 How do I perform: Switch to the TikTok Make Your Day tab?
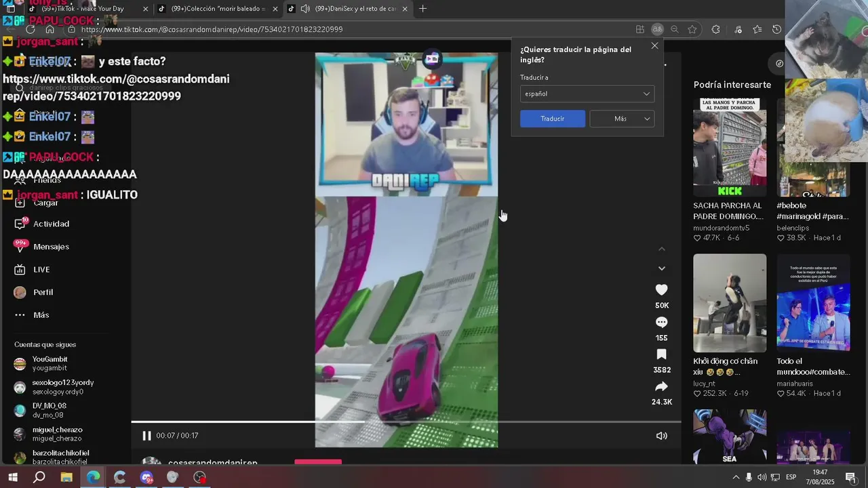[x=88, y=9]
